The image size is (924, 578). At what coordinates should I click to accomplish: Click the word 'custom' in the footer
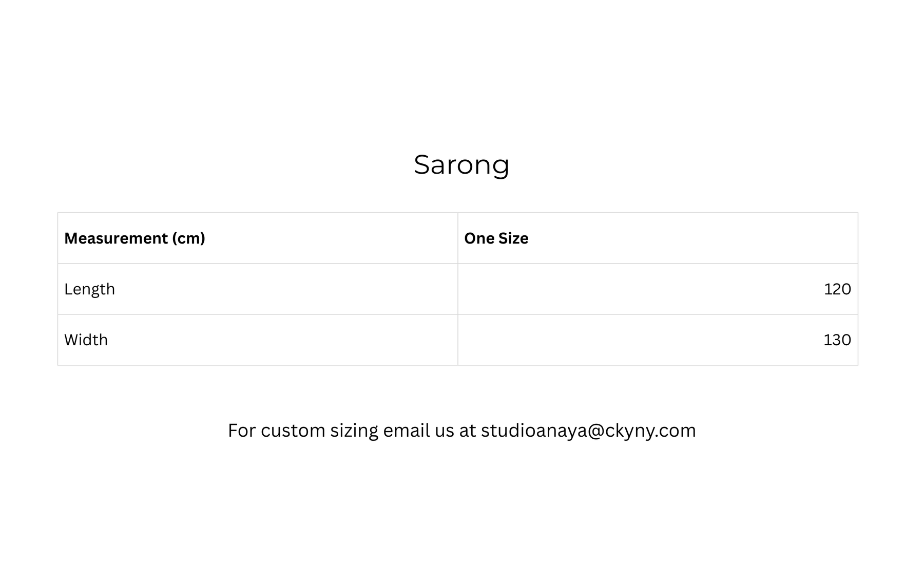point(293,431)
